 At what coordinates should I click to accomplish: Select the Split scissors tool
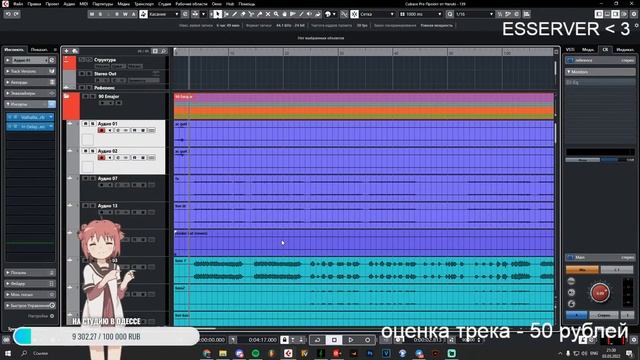(251, 14)
